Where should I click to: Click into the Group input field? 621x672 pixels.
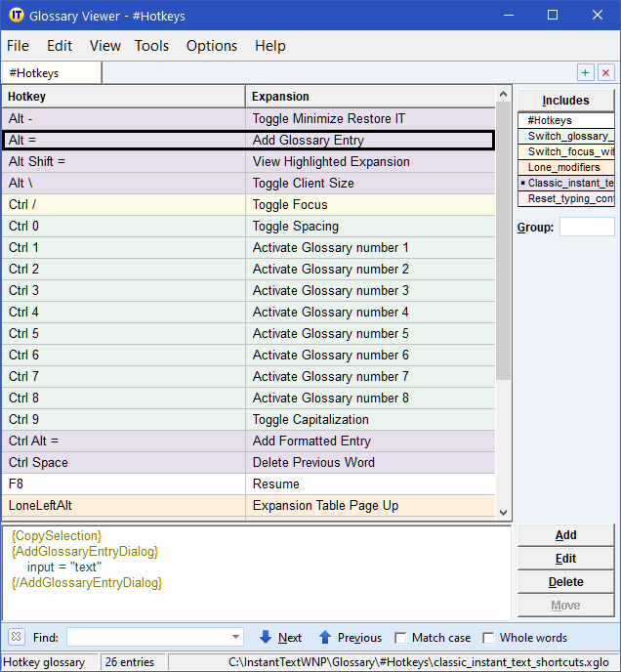click(x=587, y=227)
